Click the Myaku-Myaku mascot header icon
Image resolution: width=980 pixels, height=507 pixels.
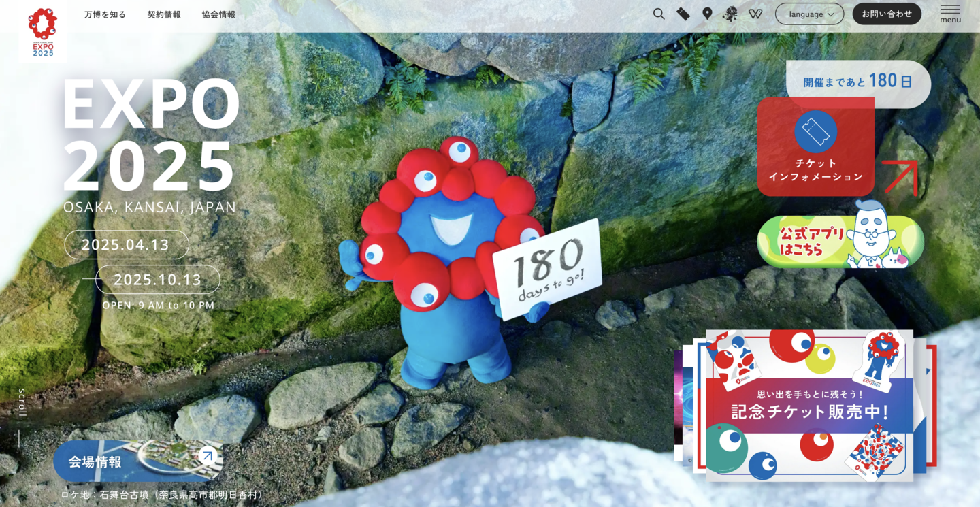(x=730, y=14)
